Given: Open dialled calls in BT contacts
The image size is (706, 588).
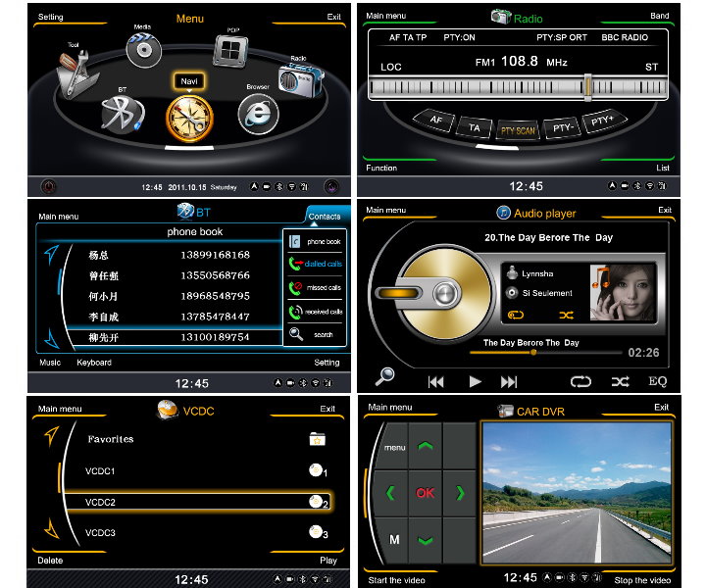Looking at the screenshot, I should click(314, 263).
